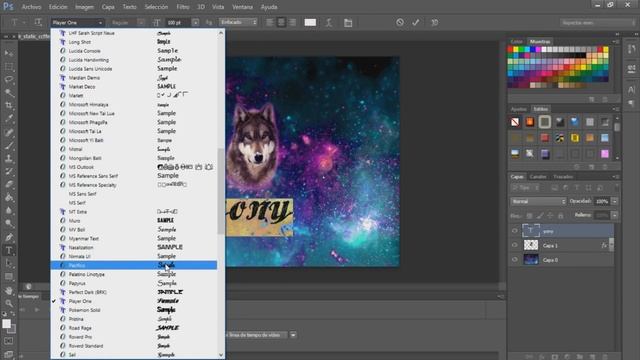640x360 pixels.
Task: Select the Clone Stamp tool
Action: (9, 158)
